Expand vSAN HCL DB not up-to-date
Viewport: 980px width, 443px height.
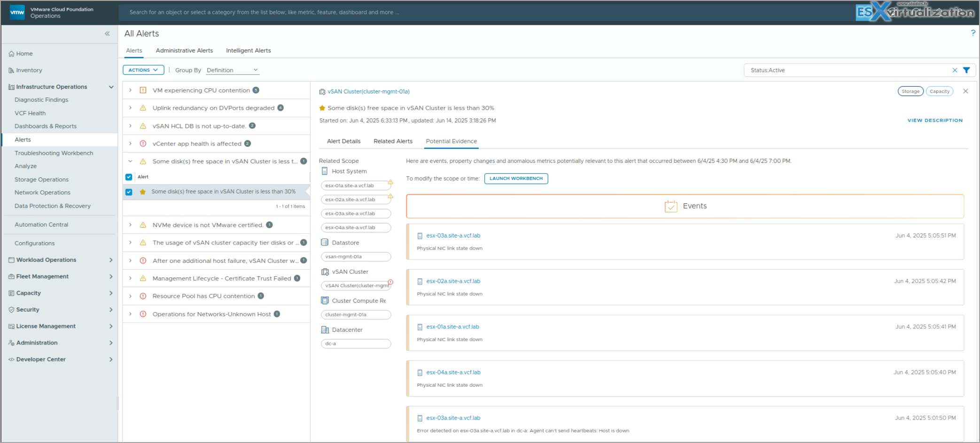pyautogui.click(x=130, y=126)
